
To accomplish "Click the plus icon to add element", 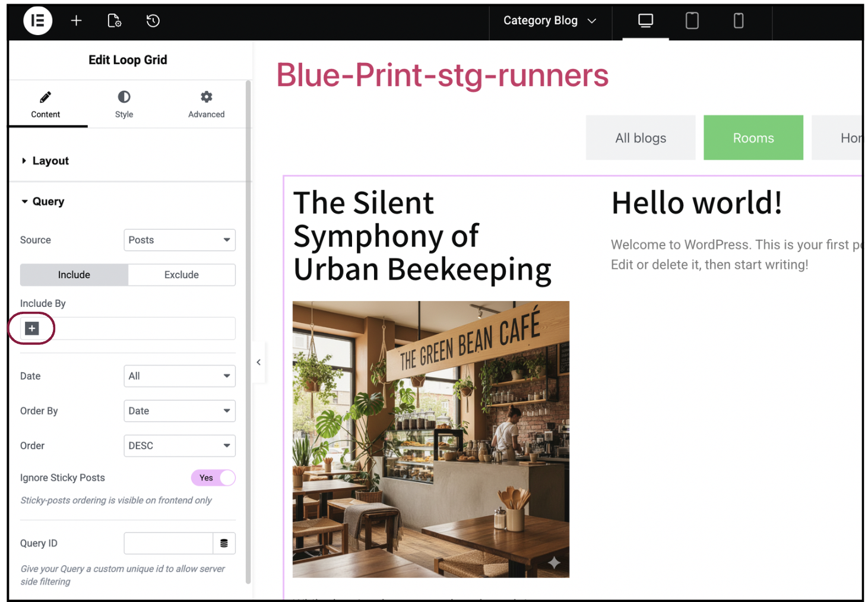I will (x=76, y=21).
